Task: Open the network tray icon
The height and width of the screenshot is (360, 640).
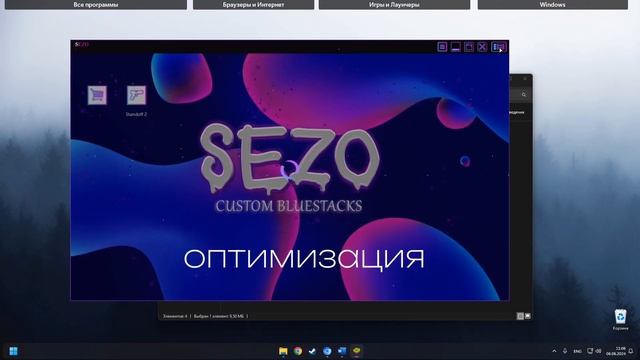Action: (x=590, y=351)
